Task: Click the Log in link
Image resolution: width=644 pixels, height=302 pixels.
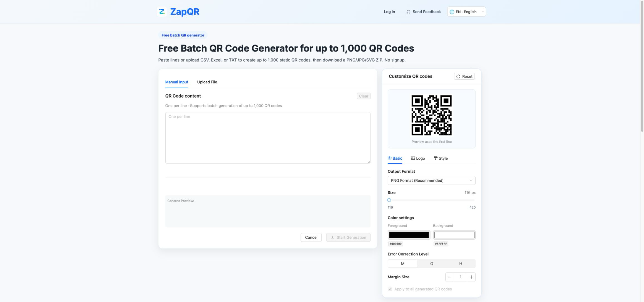Action: tap(389, 12)
